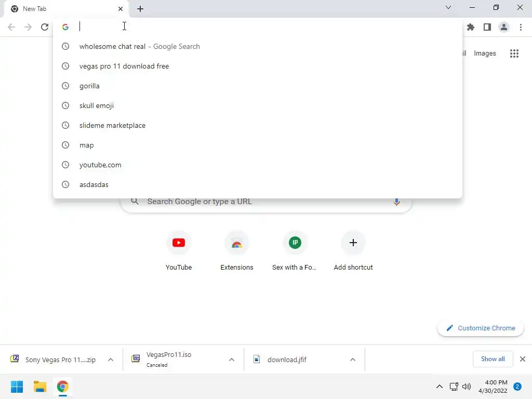Open Chrome's three-dot menu
532x399 pixels.
click(x=521, y=27)
